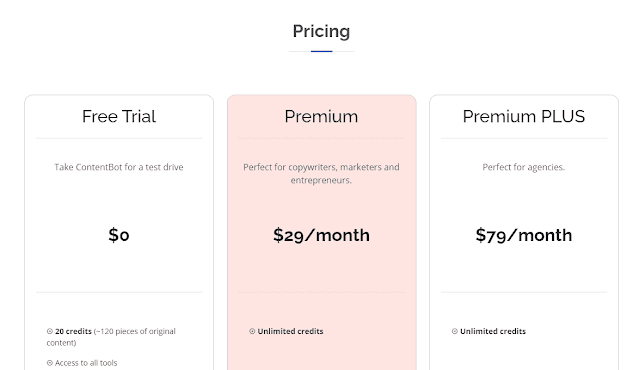Viewport: 639px width, 370px height.
Task: Select the Free Trial plan heading
Action: [x=119, y=117]
